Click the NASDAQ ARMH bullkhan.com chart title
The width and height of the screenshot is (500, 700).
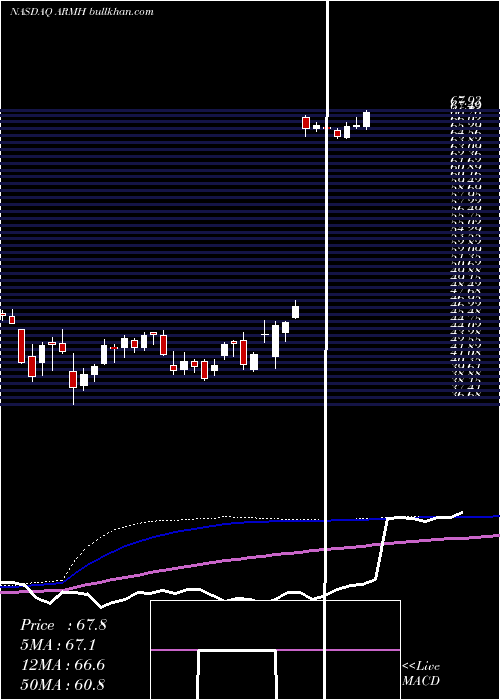pyautogui.click(x=82, y=12)
